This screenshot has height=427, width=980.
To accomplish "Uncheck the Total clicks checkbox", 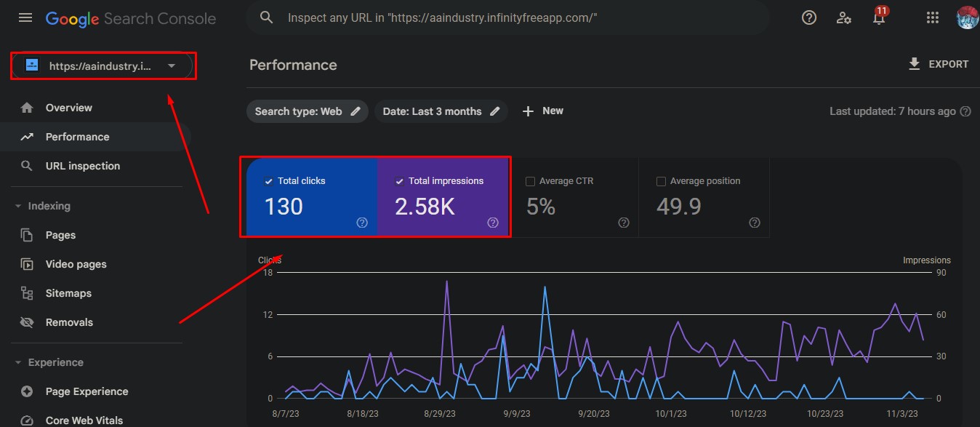I will coord(269,181).
